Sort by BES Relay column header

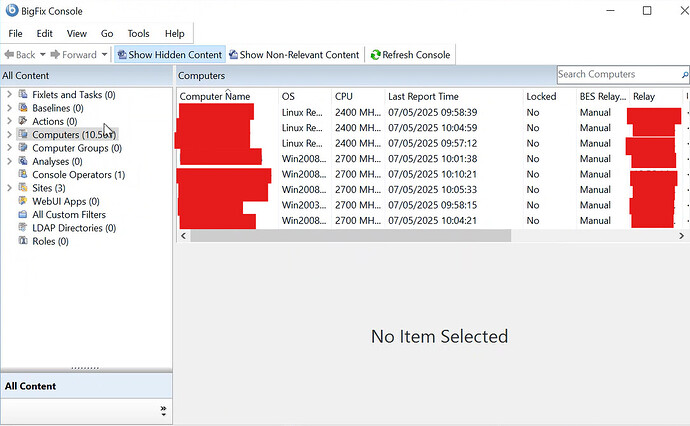[x=603, y=96]
